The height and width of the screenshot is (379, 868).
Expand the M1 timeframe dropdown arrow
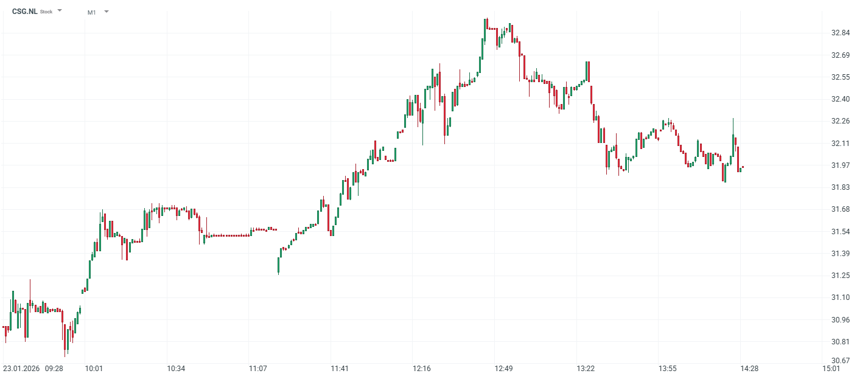click(107, 12)
